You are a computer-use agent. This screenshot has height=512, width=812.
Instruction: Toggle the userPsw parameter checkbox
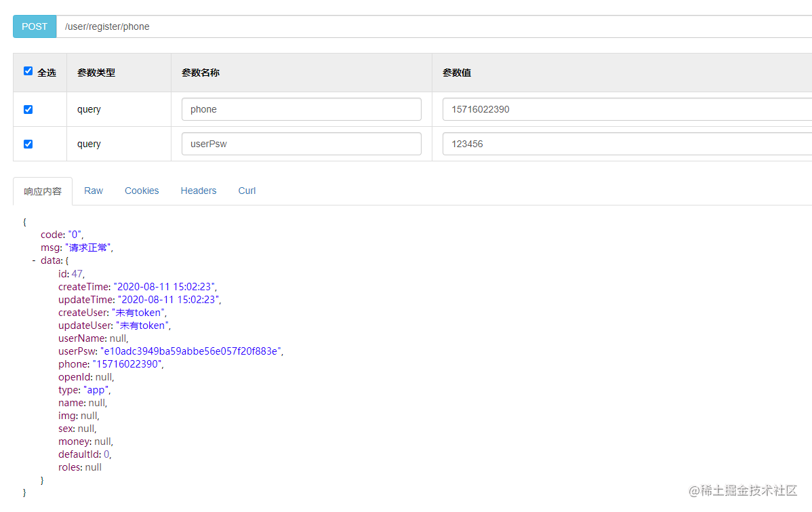[28, 142]
